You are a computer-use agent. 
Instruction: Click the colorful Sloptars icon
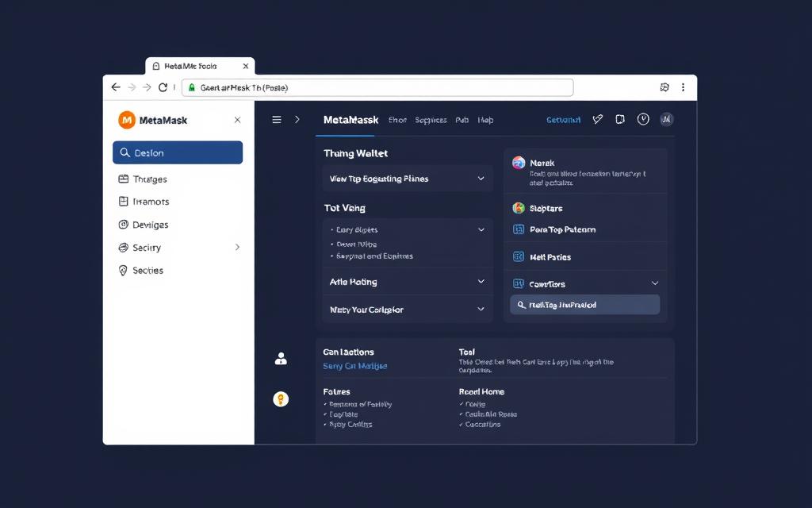pos(519,208)
